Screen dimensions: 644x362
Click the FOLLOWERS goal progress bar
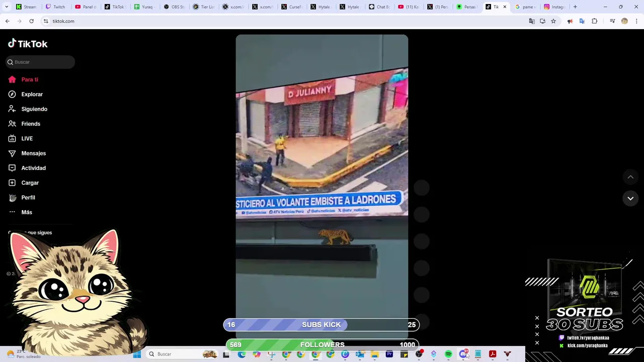pos(322,345)
